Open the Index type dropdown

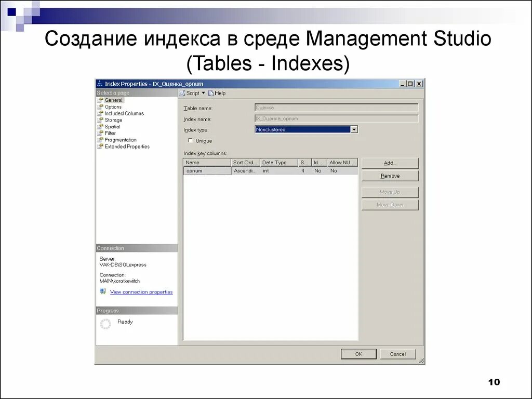[354, 129]
